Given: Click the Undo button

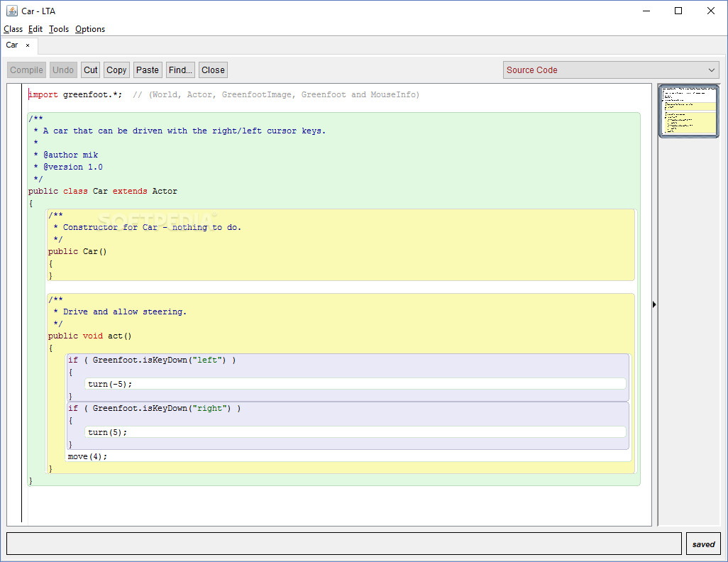Looking at the screenshot, I should 63,70.
